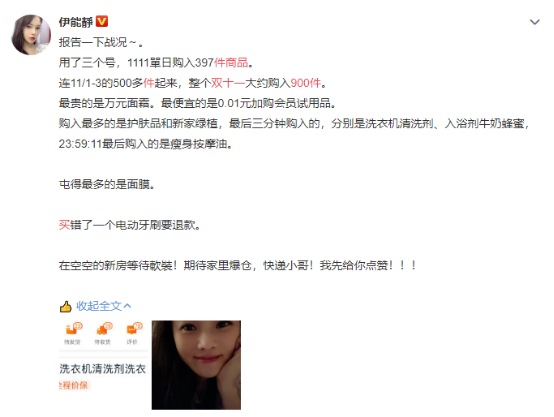Open the 伊能静 username link
Image resolution: width=554 pixels, height=417 pixels.
[x=76, y=22]
